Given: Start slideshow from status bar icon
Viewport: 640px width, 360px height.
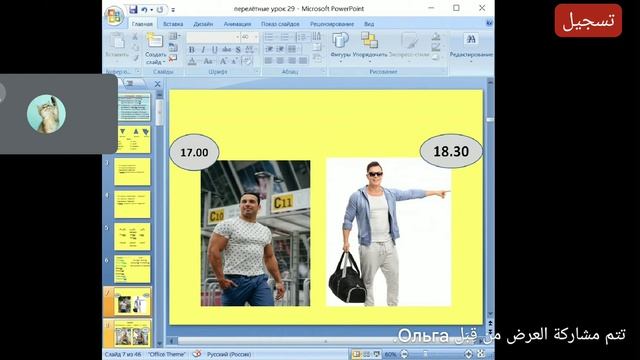Looking at the screenshot, I should point(376,354).
